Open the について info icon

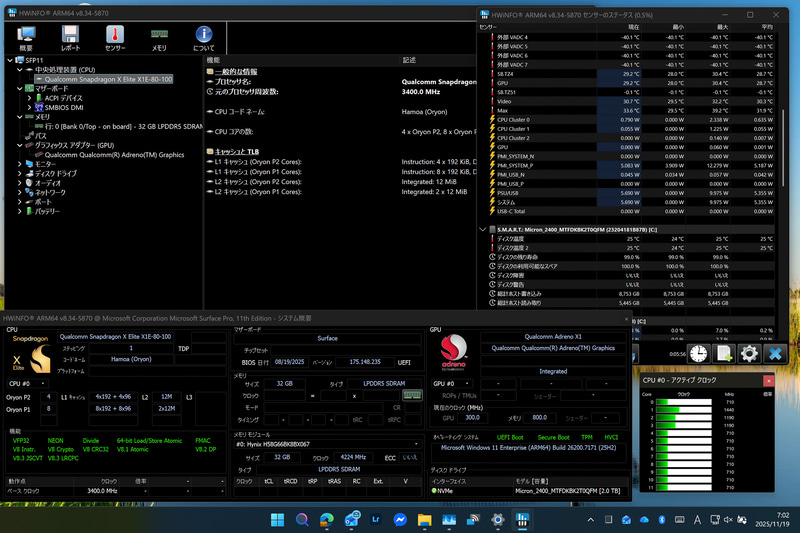204,38
